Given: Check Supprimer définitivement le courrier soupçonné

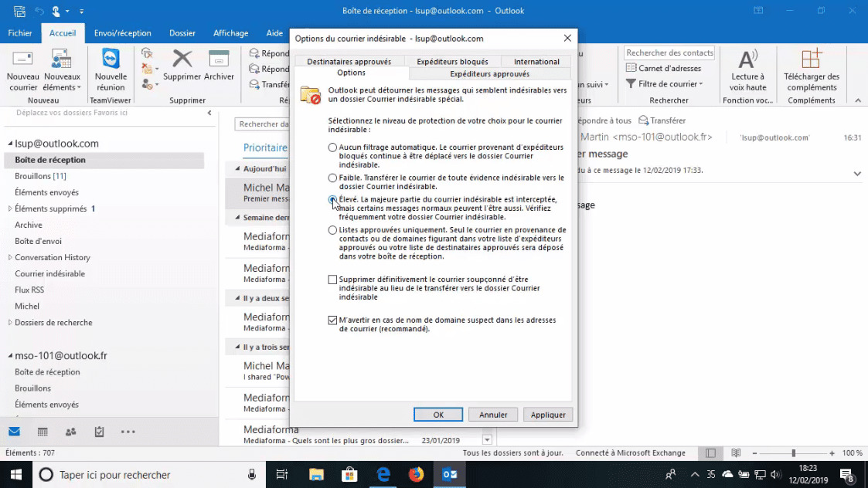Looking at the screenshot, I should [x=332, y=280].
